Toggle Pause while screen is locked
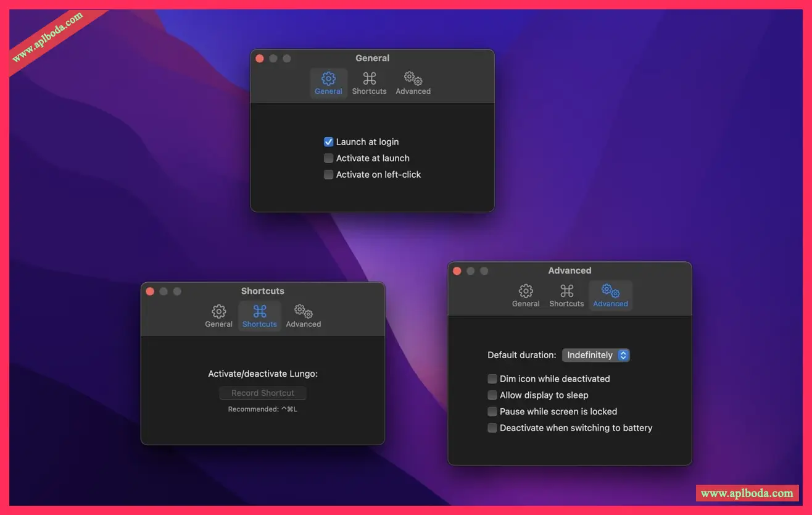The height and width of the screenshot is (515, 812). [x=492, y=411]
